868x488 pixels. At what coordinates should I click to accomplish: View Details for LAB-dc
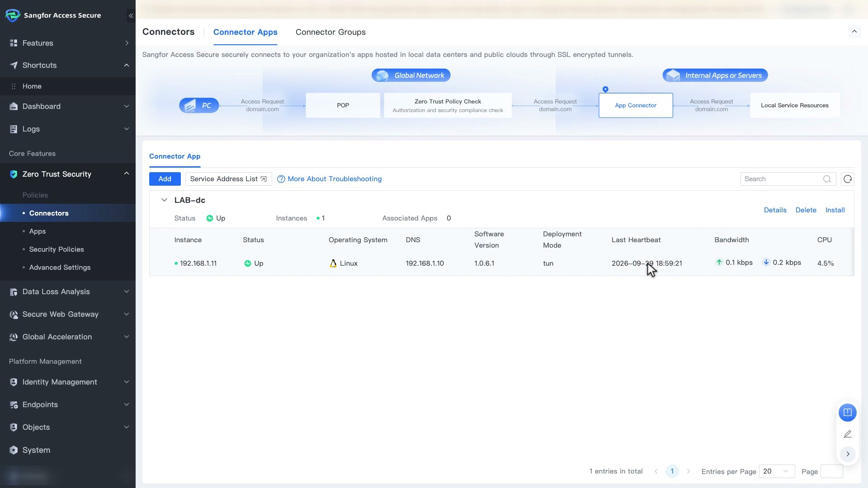tap(775, 210)
